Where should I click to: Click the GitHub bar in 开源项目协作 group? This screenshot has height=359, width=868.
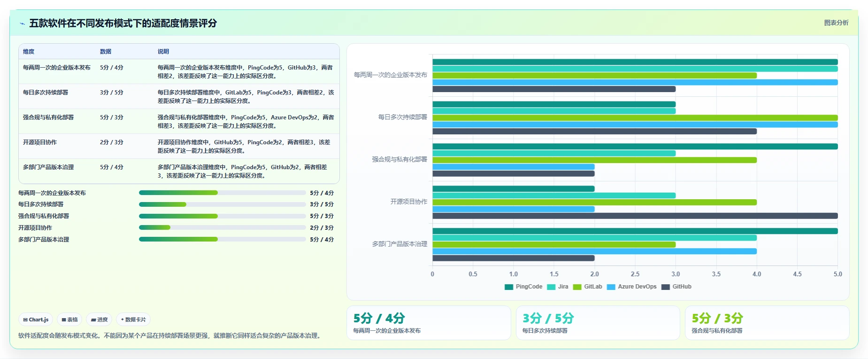[635, 216]
